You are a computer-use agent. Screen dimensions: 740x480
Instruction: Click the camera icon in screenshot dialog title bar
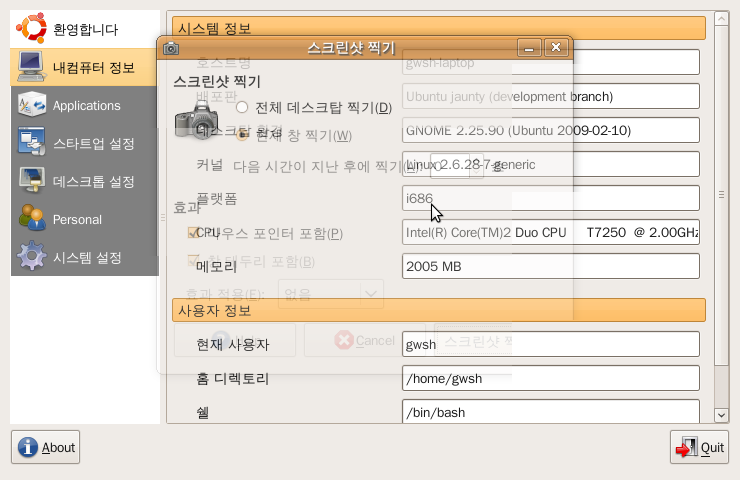coord(171,48)
